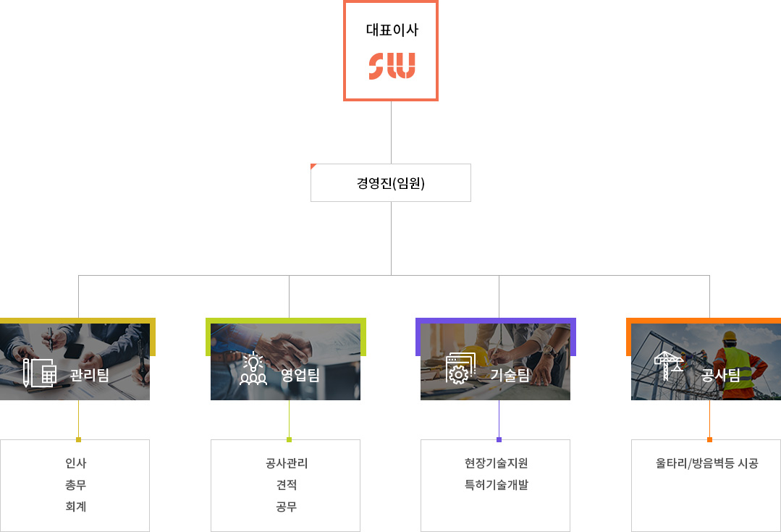
Task: Click the 특허기술개발 text
Action: point(496,485)
